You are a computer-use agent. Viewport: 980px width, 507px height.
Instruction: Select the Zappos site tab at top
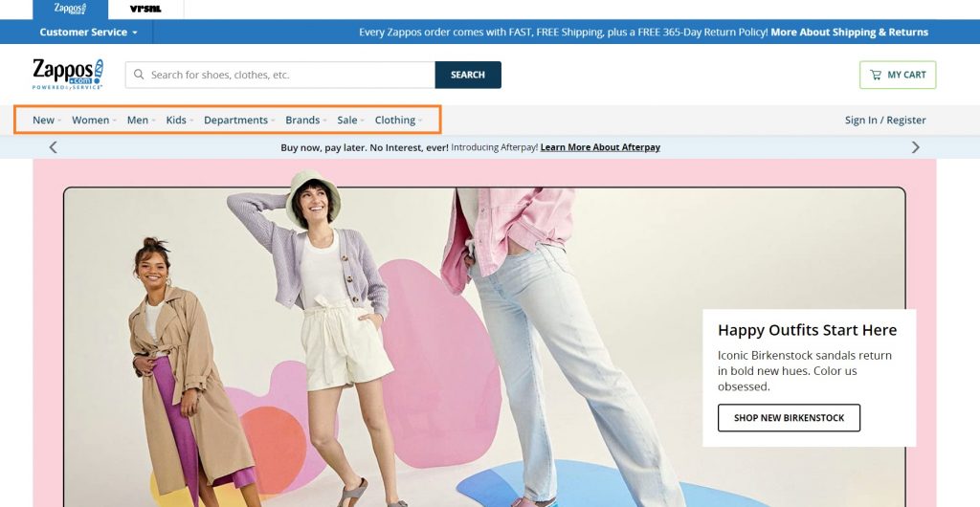pyautogui.click(x=70, y=9)
